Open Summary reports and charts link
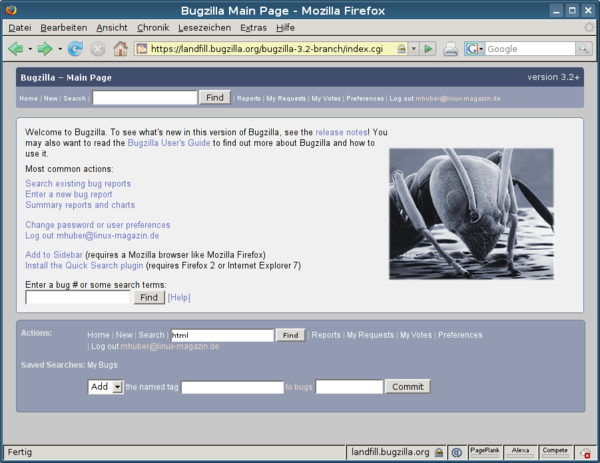 [x=80, y=205]
